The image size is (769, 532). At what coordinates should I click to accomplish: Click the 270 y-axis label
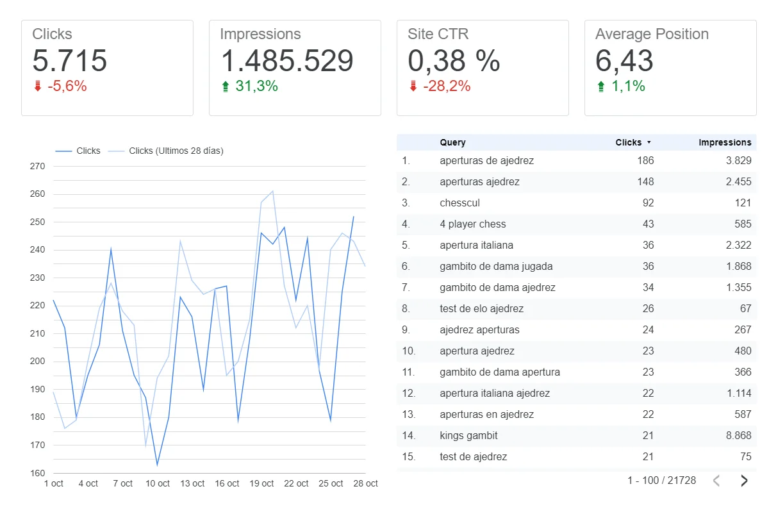point(37,167)
